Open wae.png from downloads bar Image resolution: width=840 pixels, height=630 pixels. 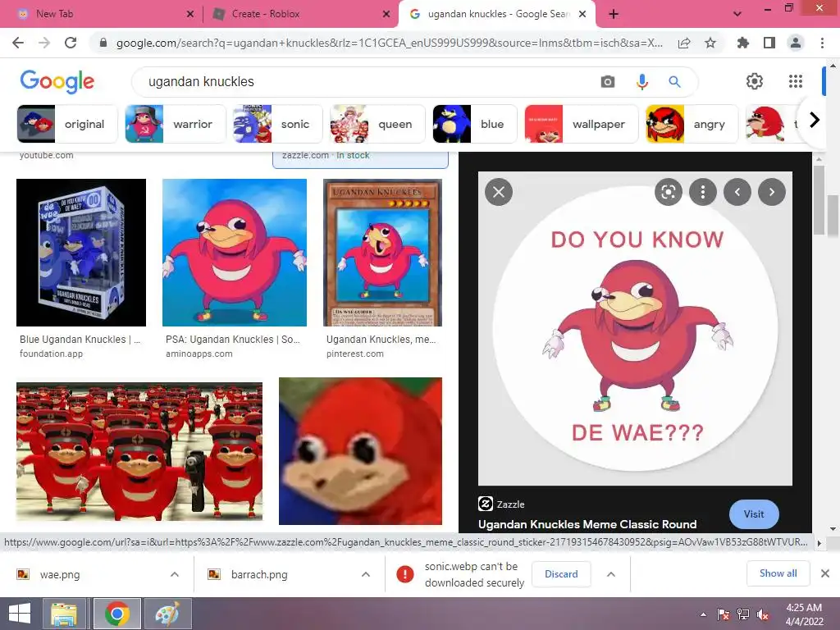coord(60,575)
